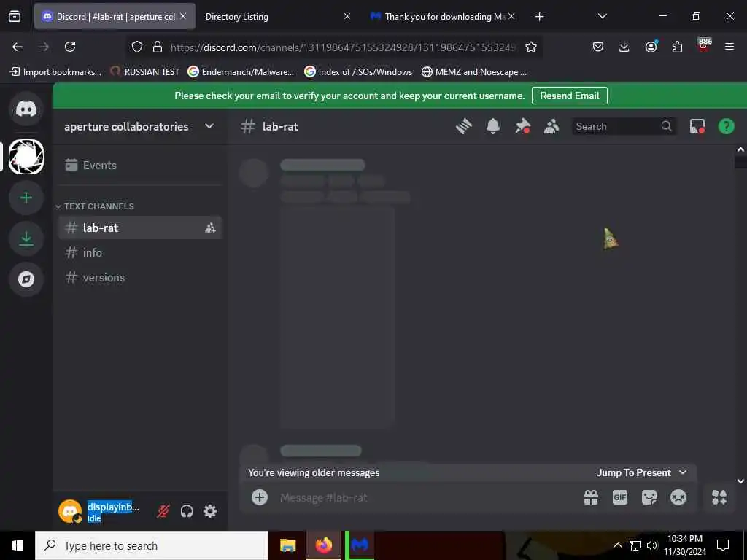This screenshot has height=560, width=747.
Task: Open User Settings gear icon
Action: (x=210, y=511)
